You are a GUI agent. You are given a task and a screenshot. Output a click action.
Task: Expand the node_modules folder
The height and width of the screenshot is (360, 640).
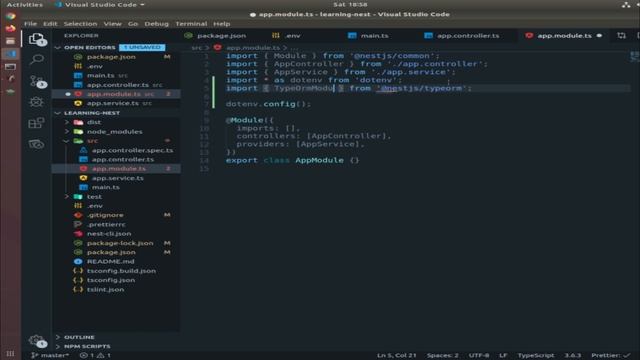tap(67, 131)
